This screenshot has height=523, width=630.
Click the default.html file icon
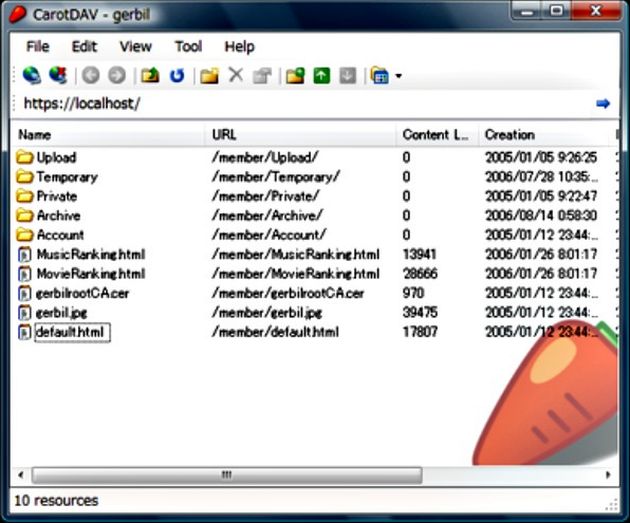(25, 332)
